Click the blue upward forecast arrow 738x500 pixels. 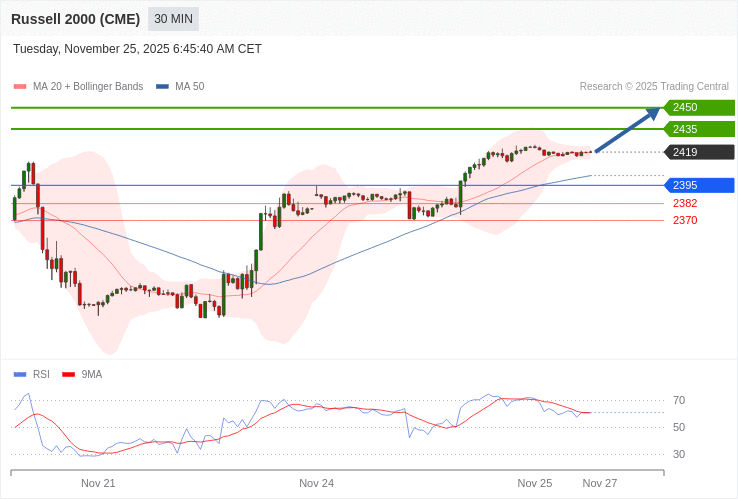click(628, 130)
